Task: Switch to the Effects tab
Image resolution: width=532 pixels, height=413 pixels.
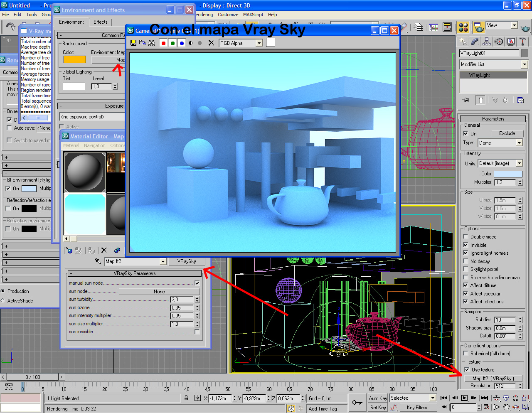Action: click(x=100, y=22)
